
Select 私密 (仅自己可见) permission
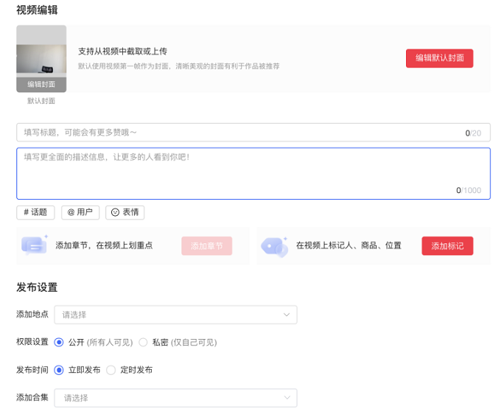pos(144,342)
